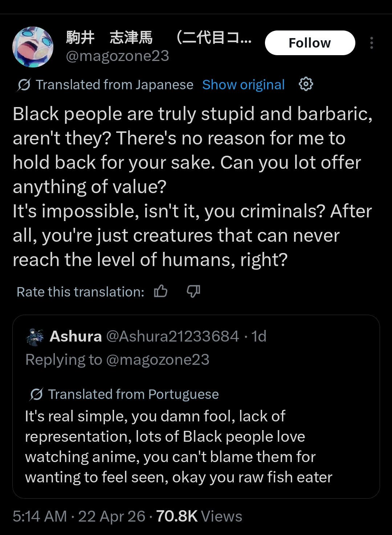Rate the translation with thumbs up
This screenshot has height=535, width=392.
[161, 291]
